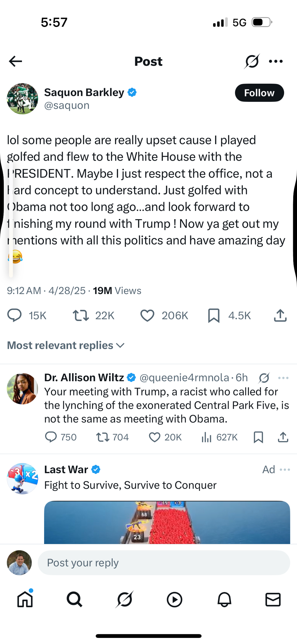This screenshot has height=644, width=297.
Task: Repost the main post with 22K reposts
Action: pyautogui.click(x=81, y=315)
